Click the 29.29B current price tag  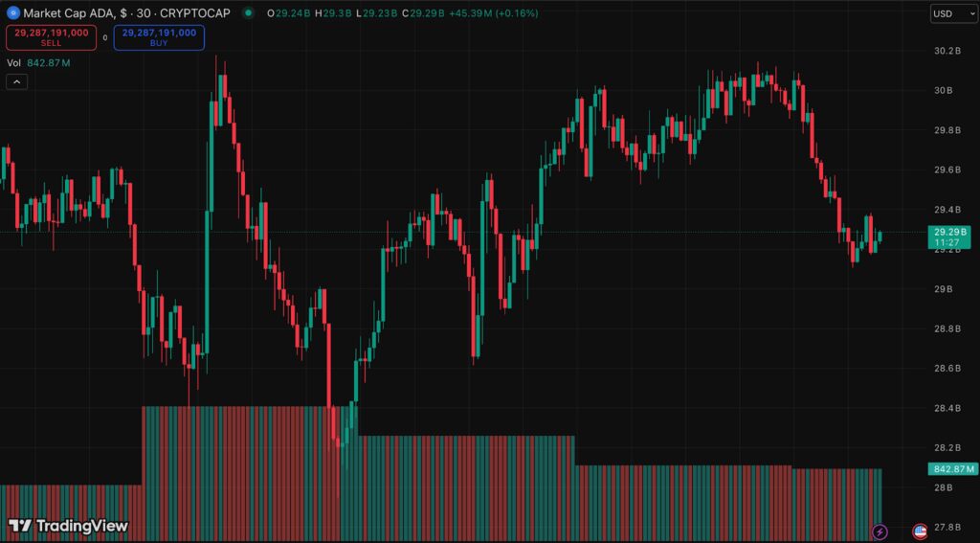point(951,233)
